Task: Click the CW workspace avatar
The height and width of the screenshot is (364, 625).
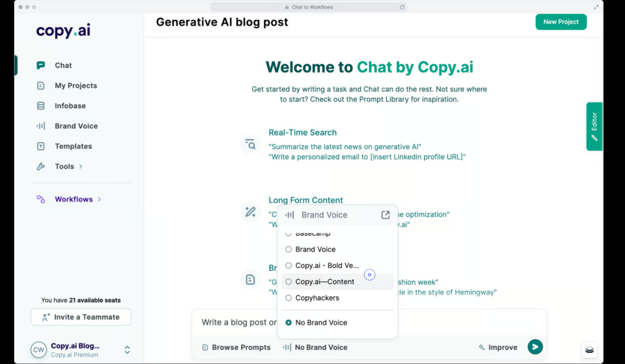Action: [x=38, y=350]
